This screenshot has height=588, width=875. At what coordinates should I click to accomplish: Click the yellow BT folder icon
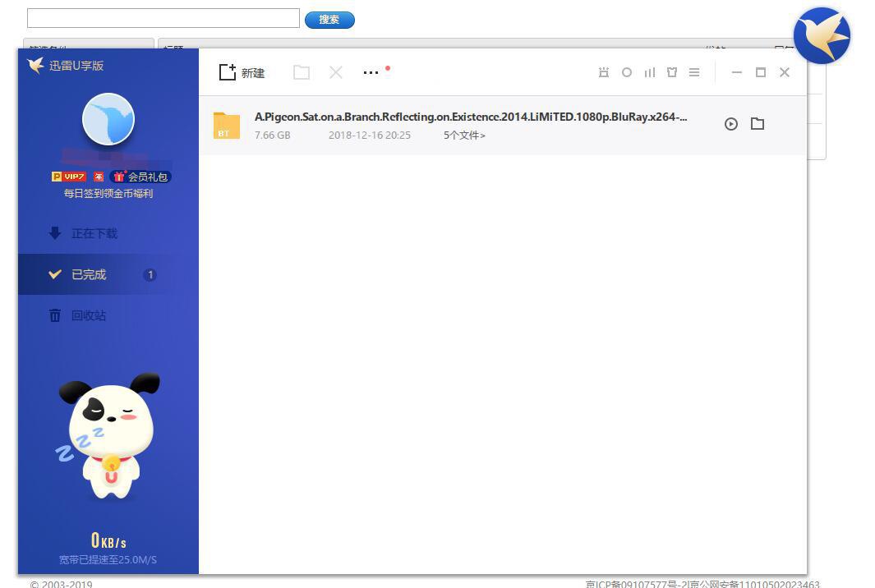[x=226, y=125]
